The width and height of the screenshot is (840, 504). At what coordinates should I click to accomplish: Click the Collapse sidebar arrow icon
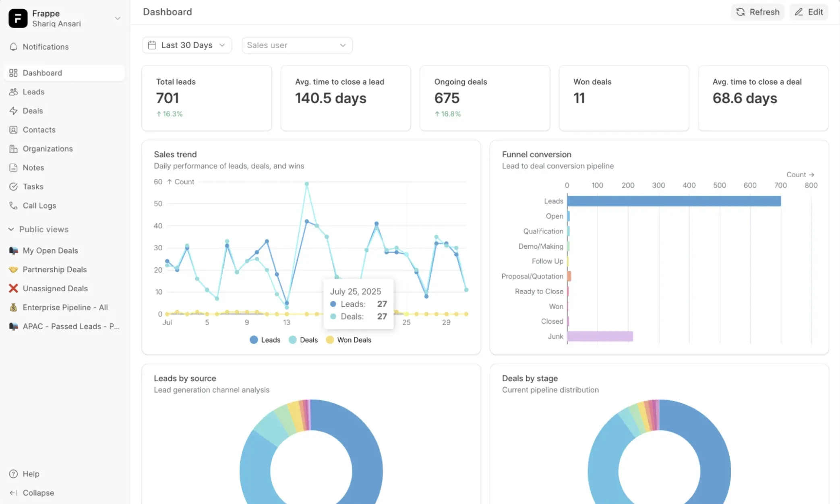tap(13, 493)
